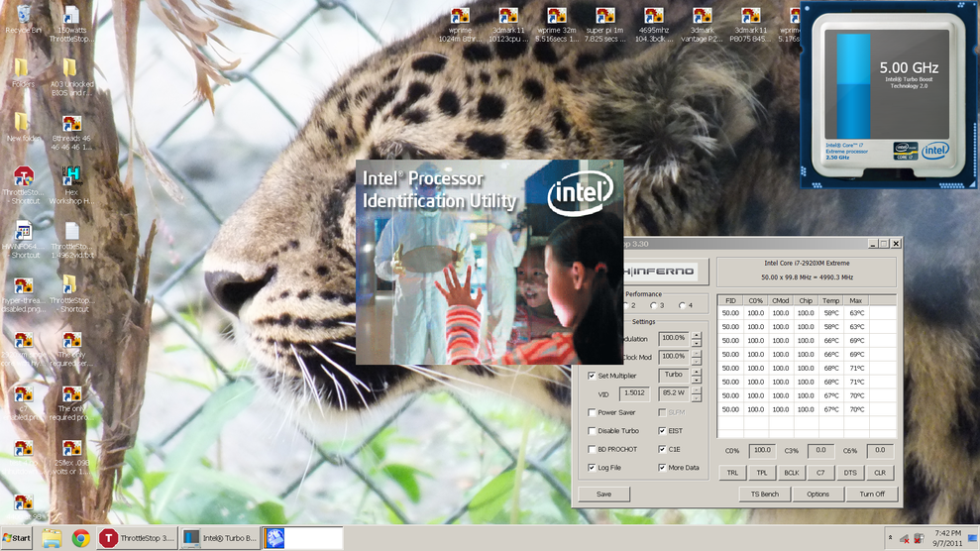
Task: Enable the BD PROCHOT checkbox
Action: click(x=592, y=449)
